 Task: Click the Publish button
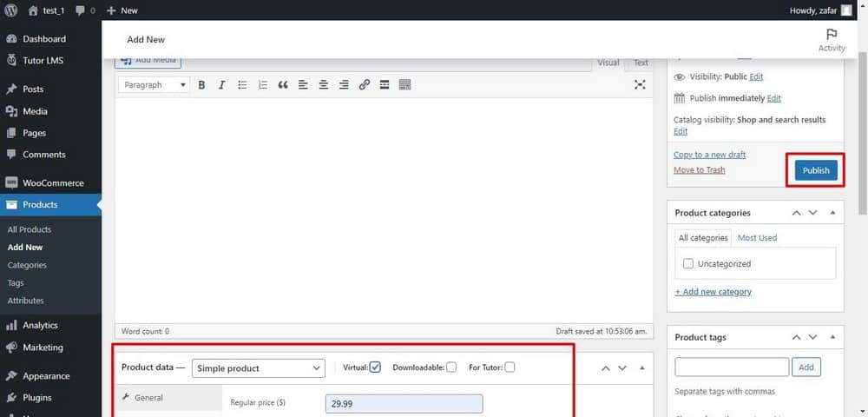816,170
